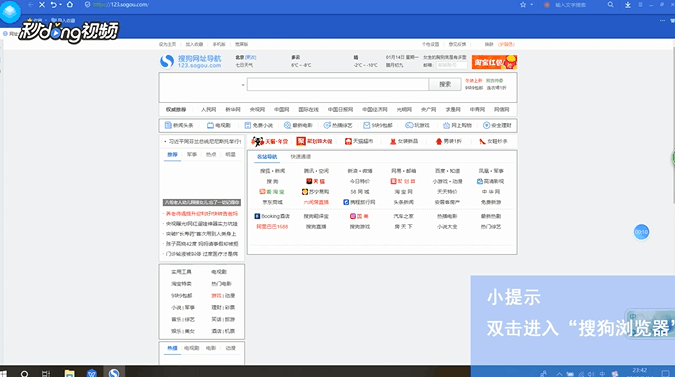Open Sogou browser in Windows taskbar
The width and height of the screenshot is (675, 377).
[x=114, y=373]
